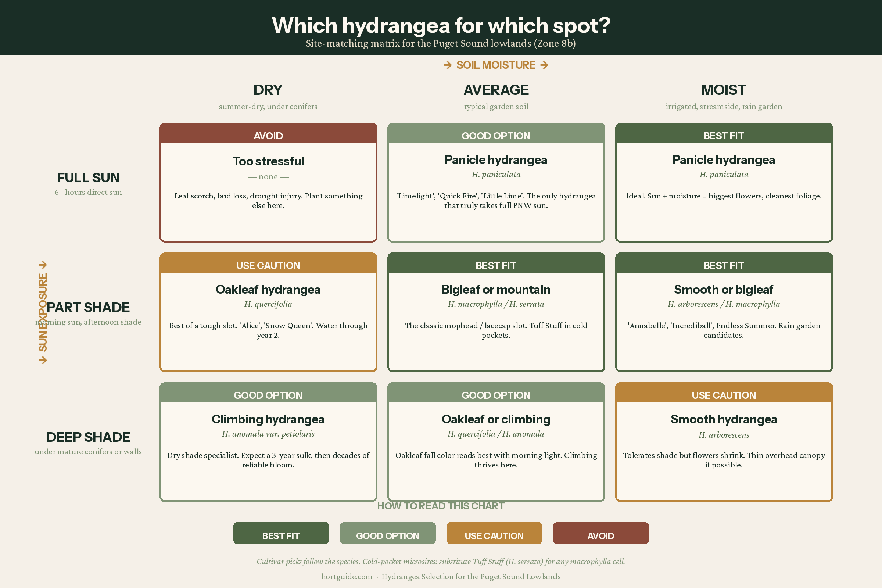This screenshot has height=588, width=882.
Task: Select the FULL SUN row label
Action: tap(88, 178)
